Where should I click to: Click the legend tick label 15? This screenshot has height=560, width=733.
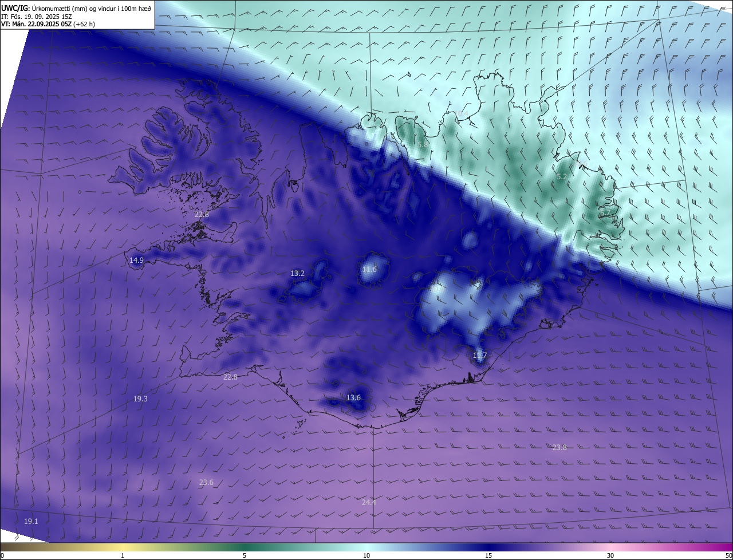488,555
